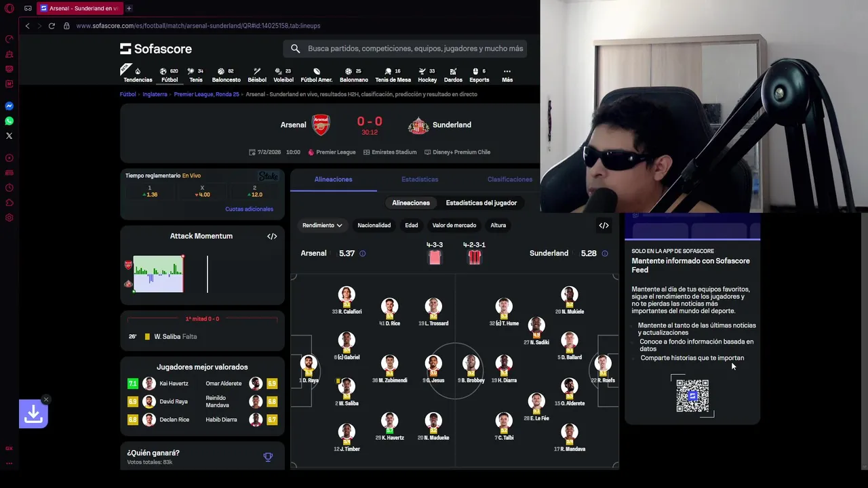Viewport: 868px width, 488px height.
Task: Switch to Estadísticas del jugador view
Action: click(x=481, y=203)
